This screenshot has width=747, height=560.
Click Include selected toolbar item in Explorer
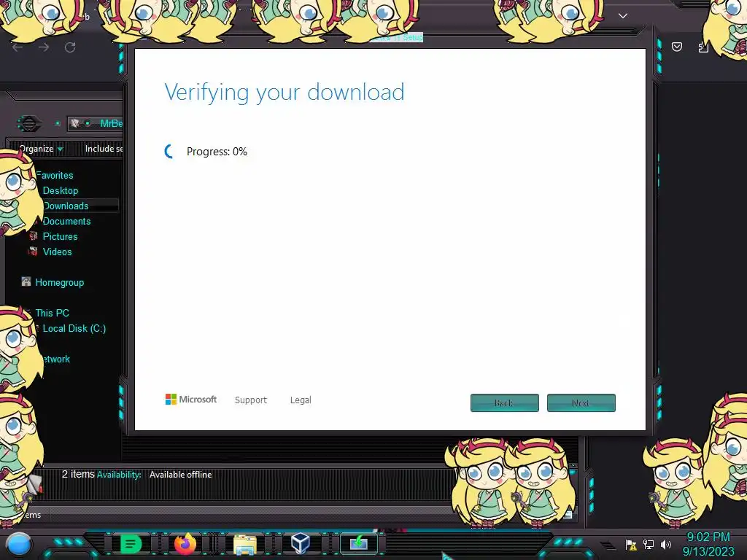tap(104, 149)
